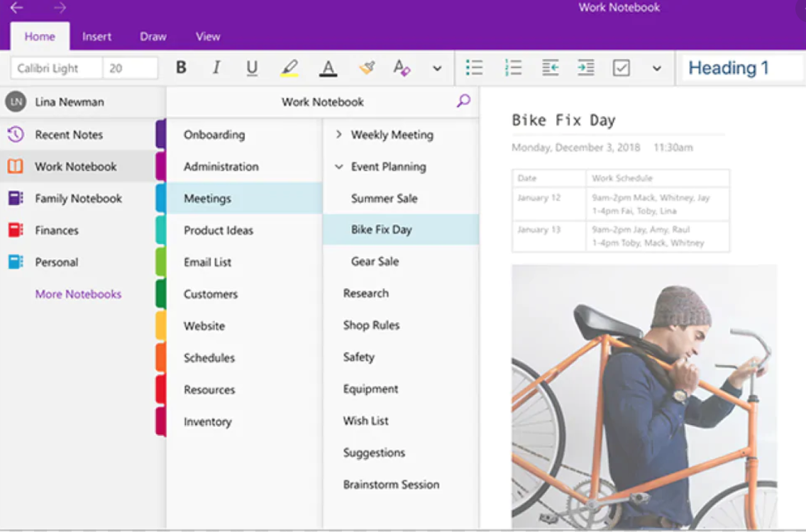
Task: Open the font size 20 box
Action: click(130, 68)
